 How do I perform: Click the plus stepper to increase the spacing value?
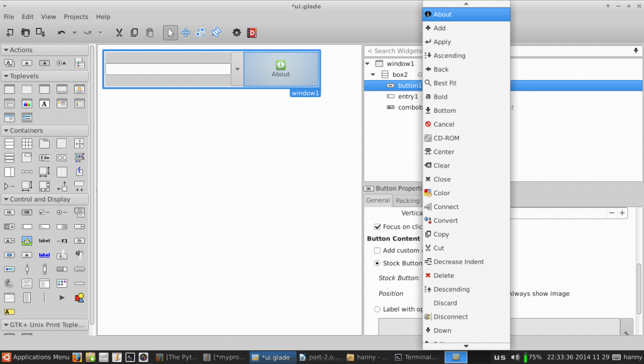pos(622,213)
